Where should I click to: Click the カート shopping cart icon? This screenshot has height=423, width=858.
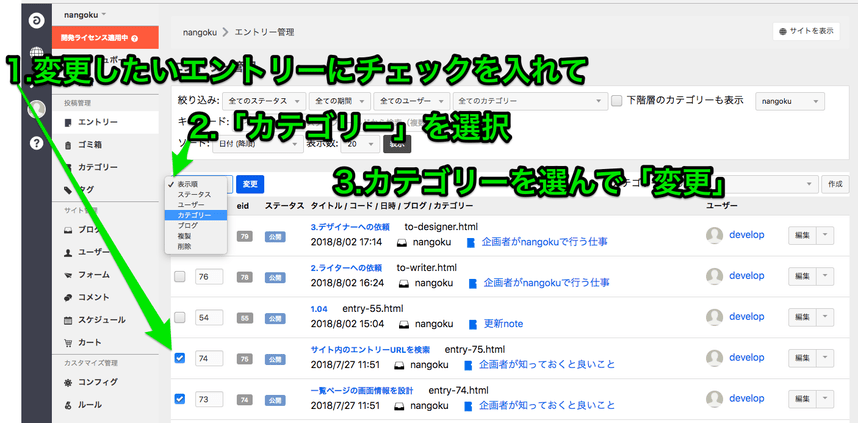point(68,342)
